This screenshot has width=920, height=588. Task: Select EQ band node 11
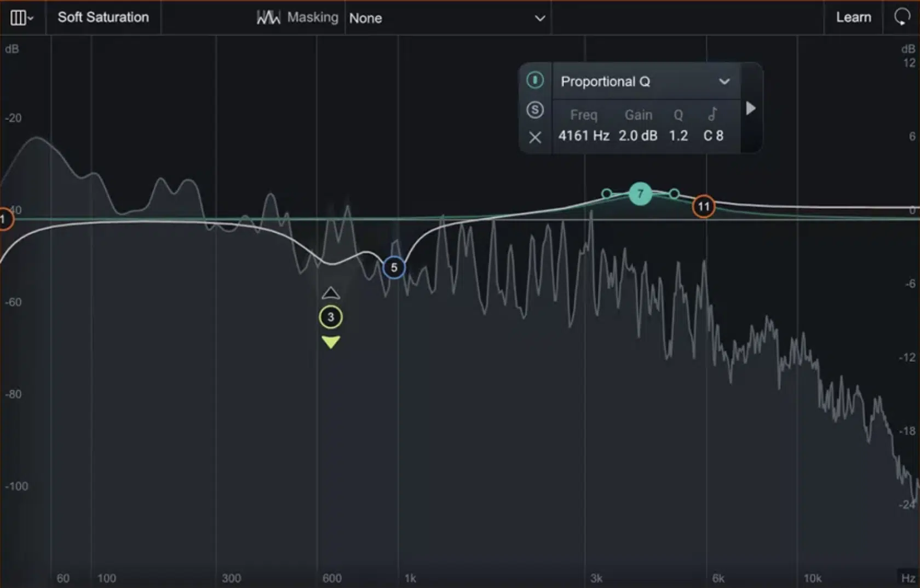(x=704, y=206)
